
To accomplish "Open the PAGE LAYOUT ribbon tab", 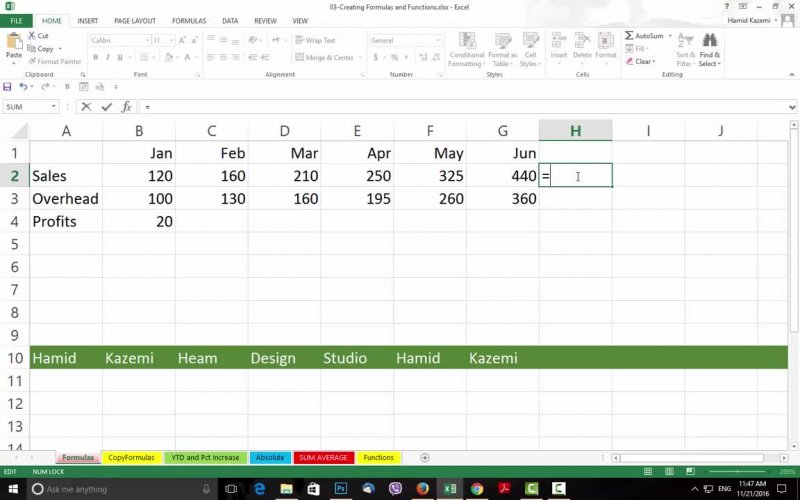I will (134, 20).
